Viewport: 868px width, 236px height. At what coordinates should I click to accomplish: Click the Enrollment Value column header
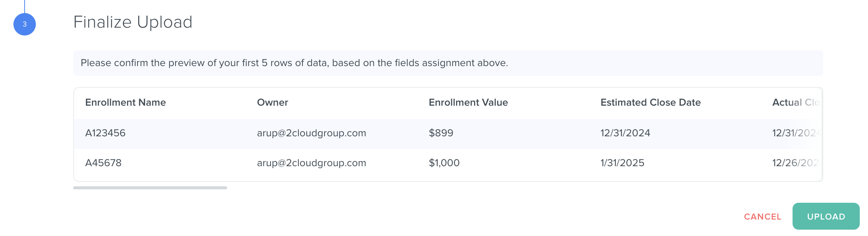pyautogui.click(x=468, y=102)
